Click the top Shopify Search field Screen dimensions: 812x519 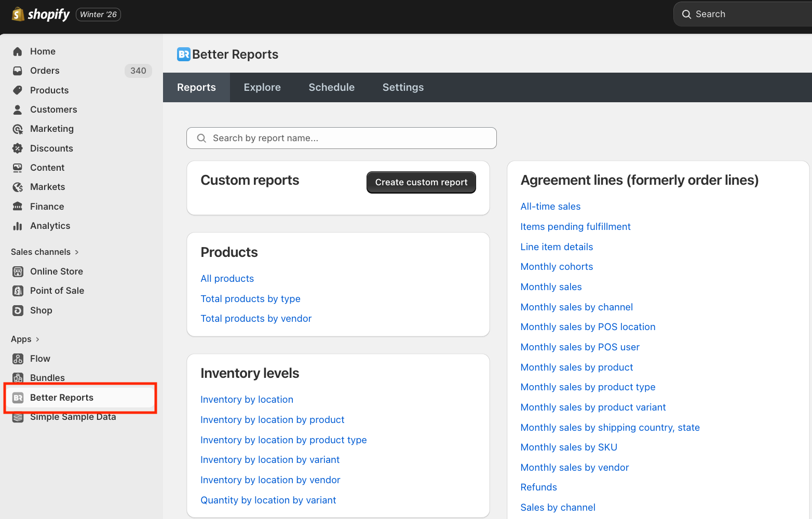pos(743,14)
